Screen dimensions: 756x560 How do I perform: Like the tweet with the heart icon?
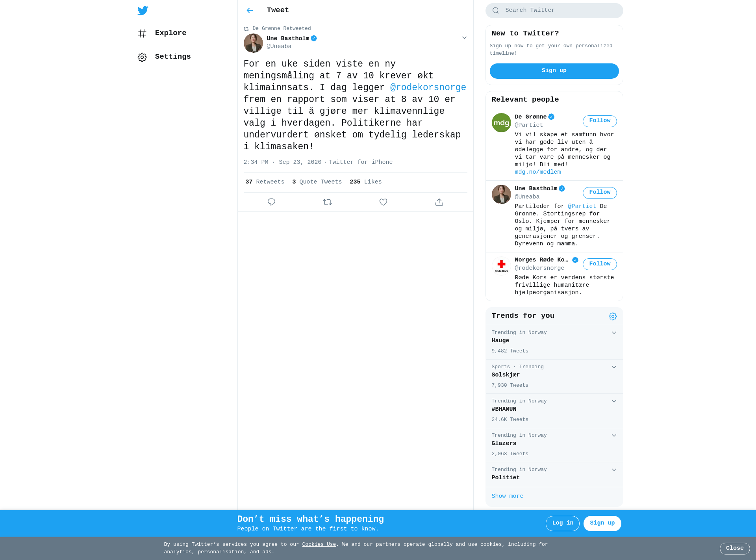tap(383, 202)
